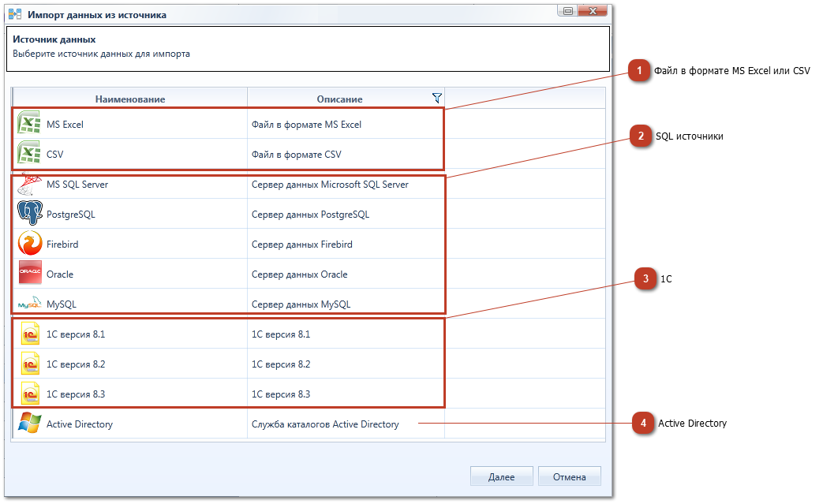Click the Далее button
This screenshot has width=823, height=504.
501,476
